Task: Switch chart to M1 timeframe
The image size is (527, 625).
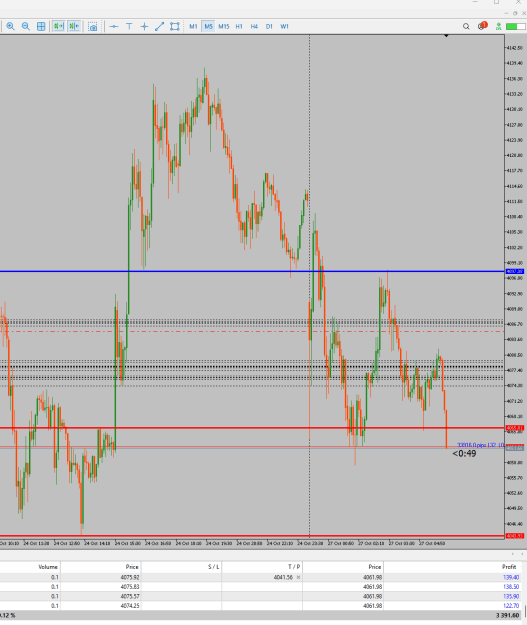Action: click(x=193, y=27)
